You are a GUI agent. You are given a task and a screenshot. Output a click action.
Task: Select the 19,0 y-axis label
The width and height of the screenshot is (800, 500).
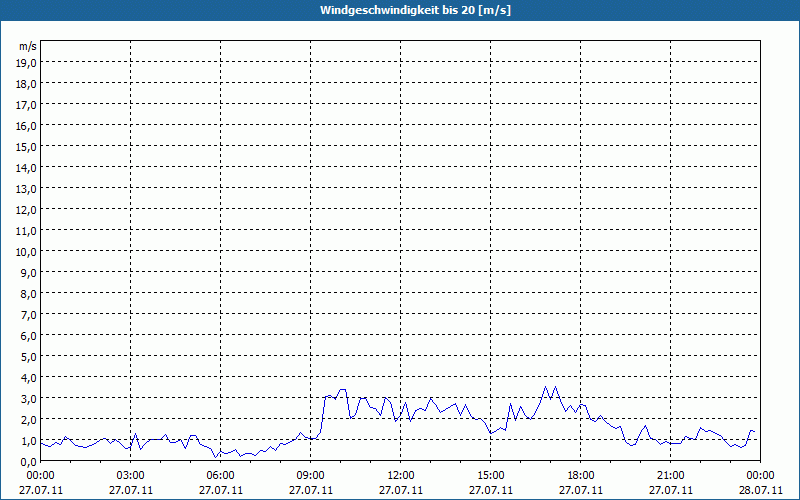pyautogui.click(x=26, y=63)
